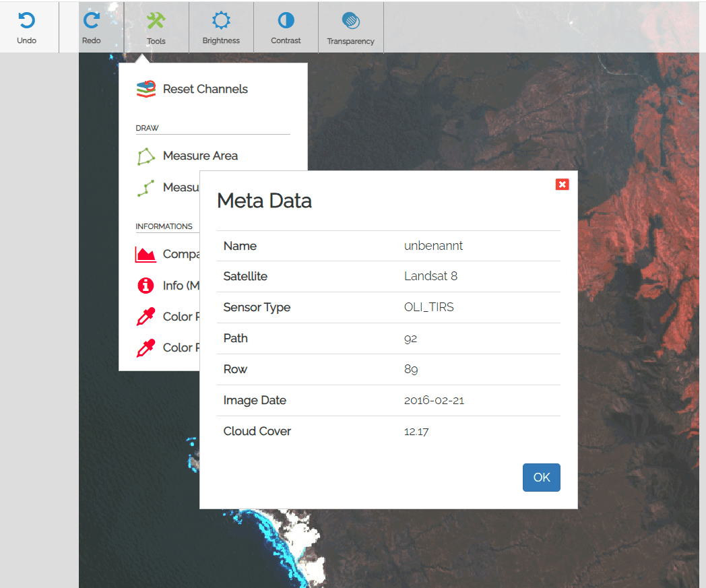
Task: Click the OLI_TIRS sensor type value
Action: [x=428, y=307]
